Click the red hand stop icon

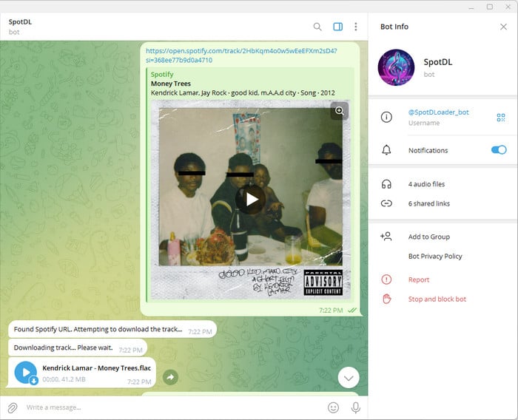386,299
